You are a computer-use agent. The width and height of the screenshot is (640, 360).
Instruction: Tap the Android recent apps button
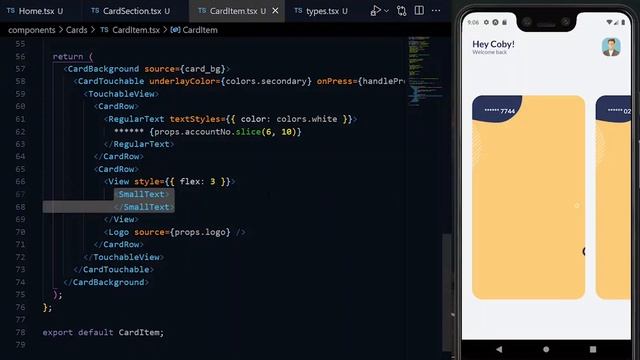tap(593, 349)
